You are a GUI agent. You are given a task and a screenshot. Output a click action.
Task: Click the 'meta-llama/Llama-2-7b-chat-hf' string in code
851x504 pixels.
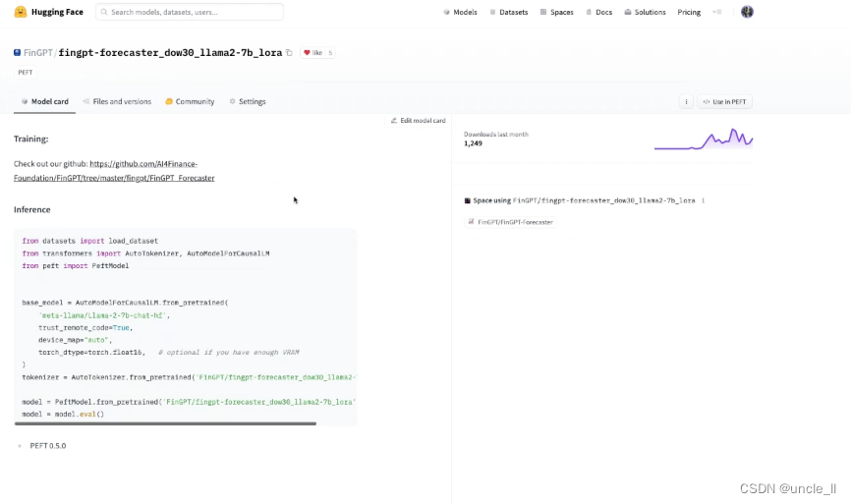coord(102,315)
